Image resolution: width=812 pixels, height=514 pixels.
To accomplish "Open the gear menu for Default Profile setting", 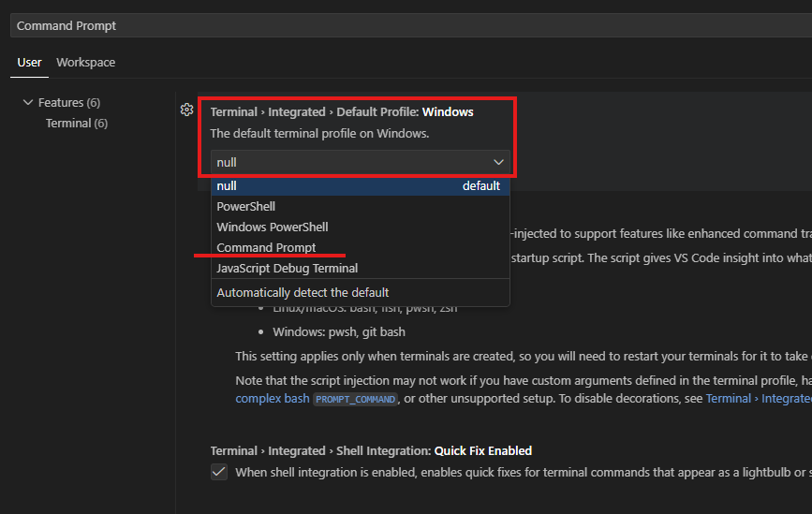I will tap(187, 110).
